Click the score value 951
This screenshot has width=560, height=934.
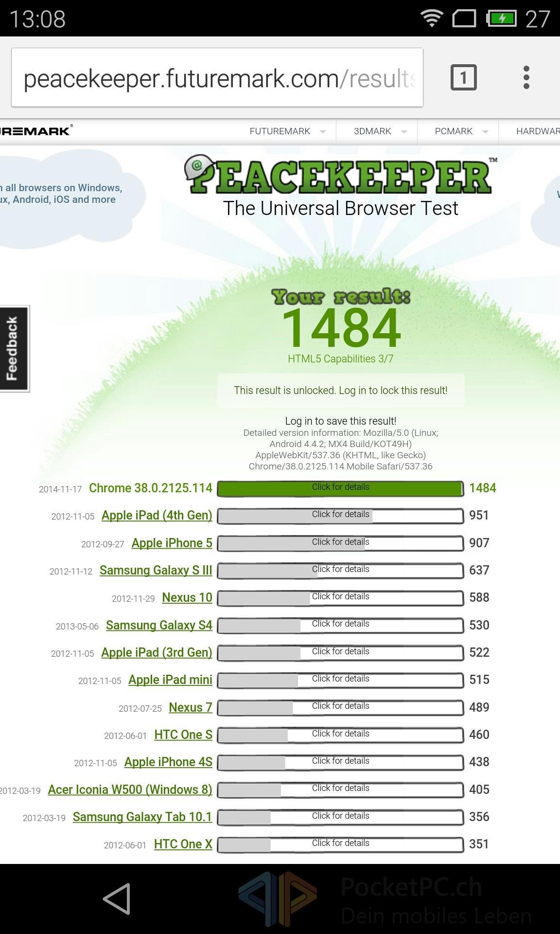tap(479, 515)
